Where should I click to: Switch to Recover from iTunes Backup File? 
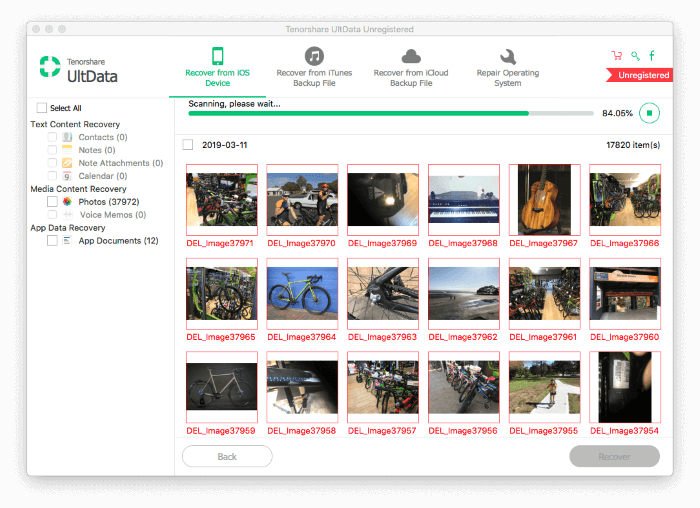[314, 67]
